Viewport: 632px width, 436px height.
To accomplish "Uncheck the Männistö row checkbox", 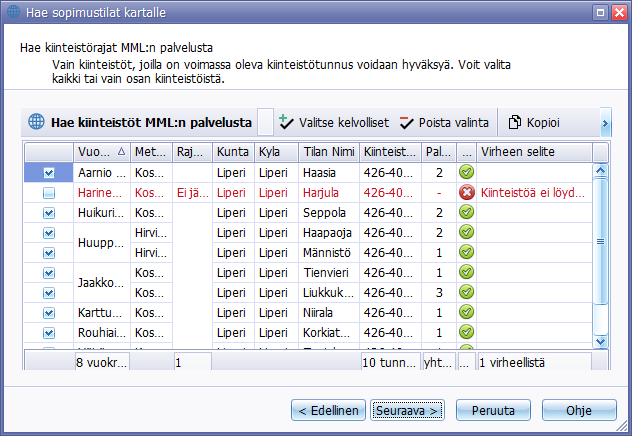I will [x=49, y=253].
